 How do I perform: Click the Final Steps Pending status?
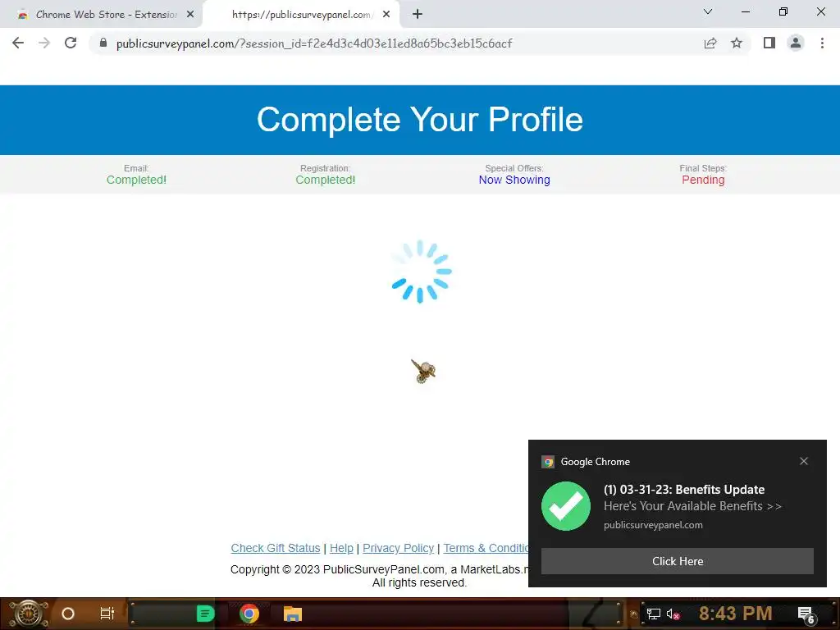[703, 175]
